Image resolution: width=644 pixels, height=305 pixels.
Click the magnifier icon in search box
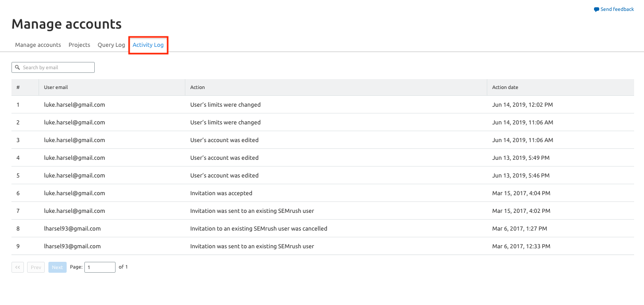point(18,68)
